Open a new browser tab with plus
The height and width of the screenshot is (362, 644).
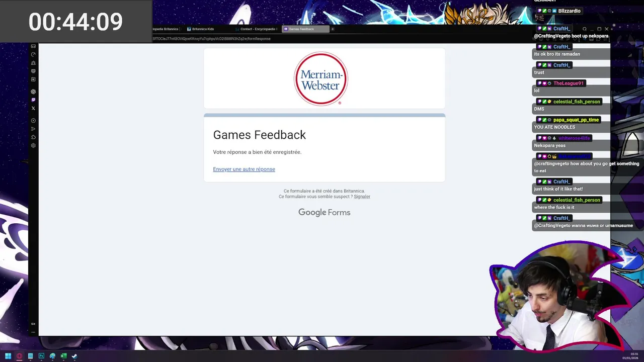(x=332, y=29)
